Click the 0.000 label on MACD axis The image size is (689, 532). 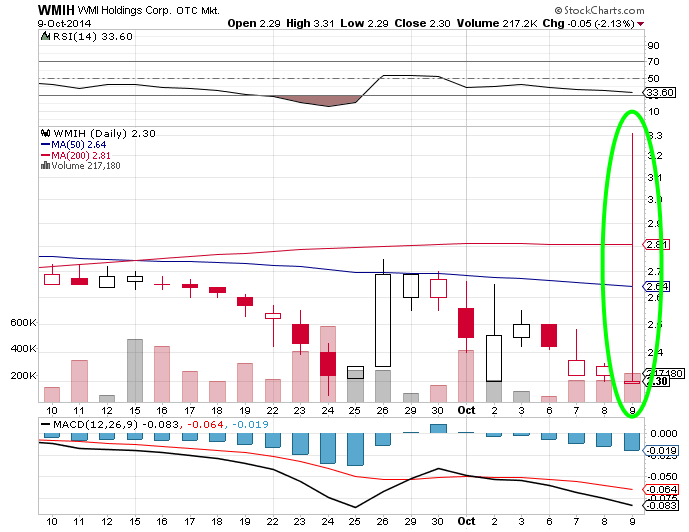pyautogui.click(x=664, y=434)
